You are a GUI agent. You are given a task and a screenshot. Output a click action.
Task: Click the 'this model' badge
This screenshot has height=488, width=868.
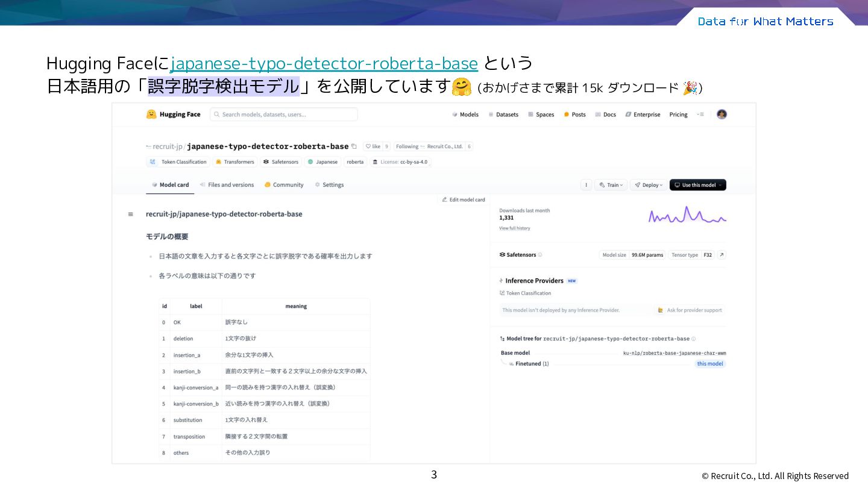[710, 364]
